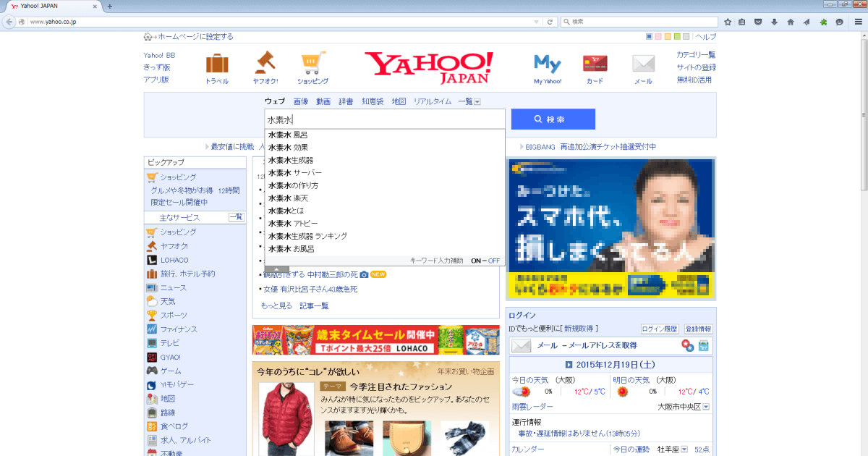The height and width of the screenshot is (456, 868).
Task: Open the ヤフオク! auction gavel icon
Action: [x=265, y=63]
